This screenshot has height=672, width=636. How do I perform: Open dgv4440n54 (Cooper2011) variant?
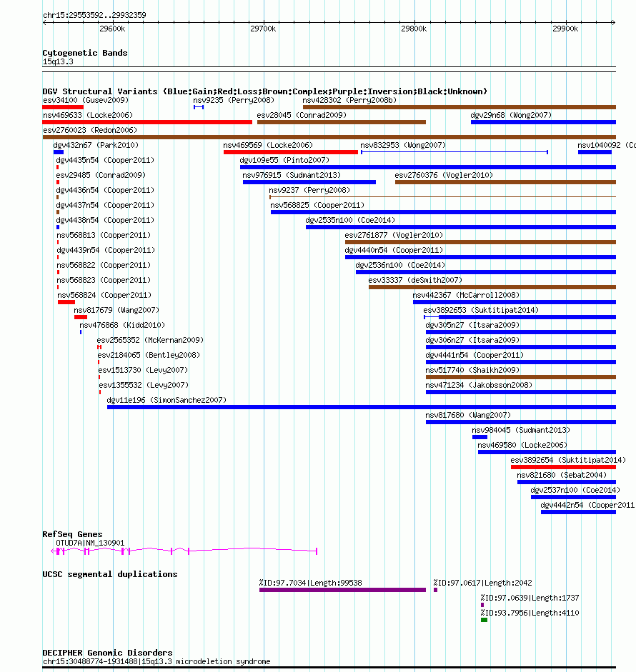pyautogui.click(x=480, y=257)
